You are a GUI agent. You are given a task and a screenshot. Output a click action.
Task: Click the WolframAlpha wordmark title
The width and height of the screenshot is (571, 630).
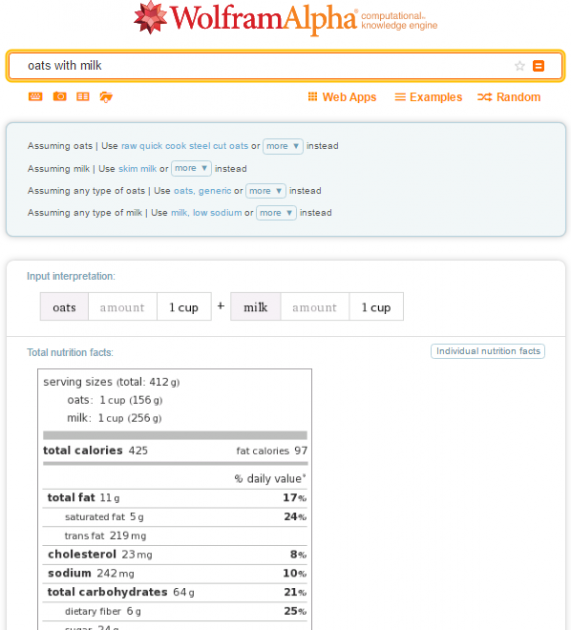pyautogui.click(x=264, y=18)
